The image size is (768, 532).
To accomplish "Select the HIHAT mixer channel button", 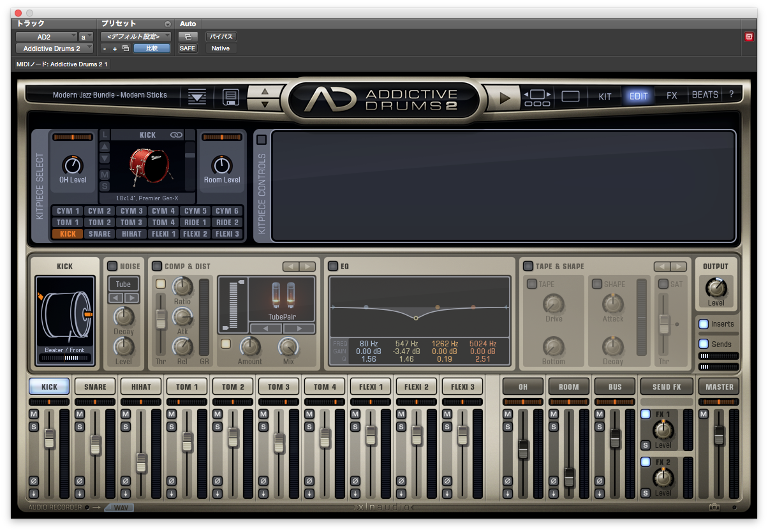I will (x=141, y=387).
